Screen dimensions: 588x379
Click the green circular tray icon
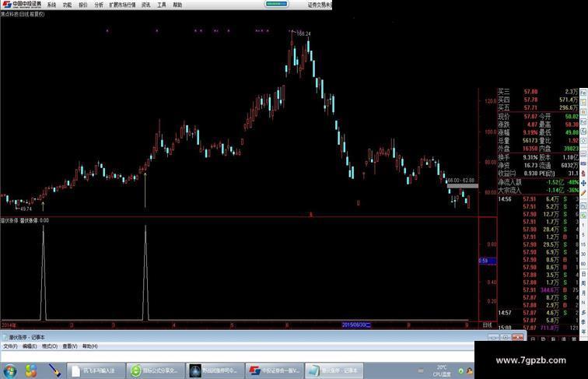coord(461,371)
